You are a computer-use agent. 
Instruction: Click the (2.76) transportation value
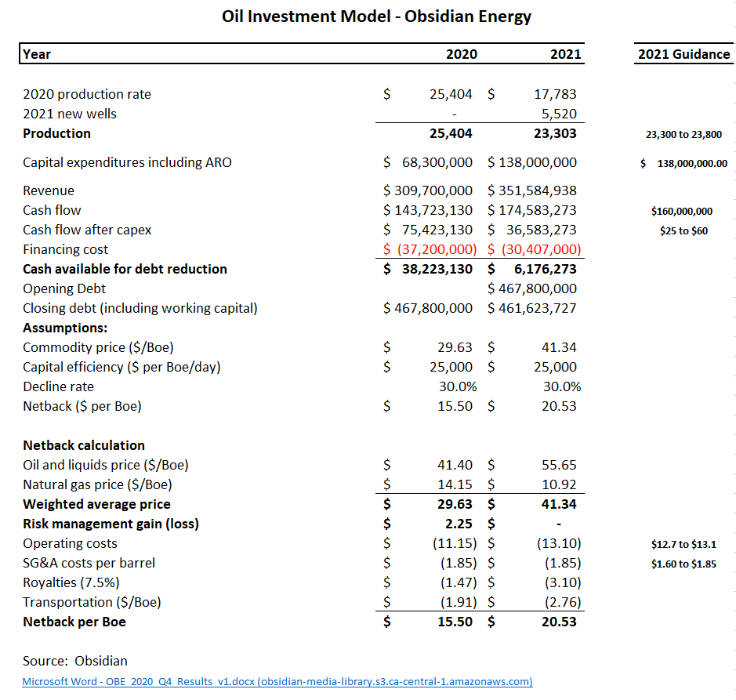tap(563, 602)
